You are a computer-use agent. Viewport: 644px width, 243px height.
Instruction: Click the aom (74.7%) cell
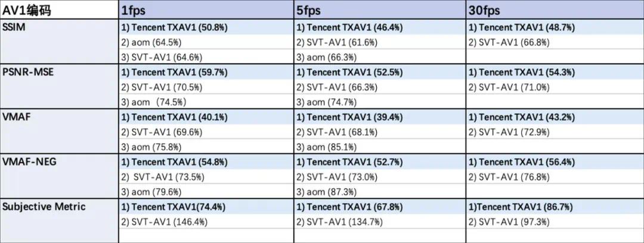[327, 102]
